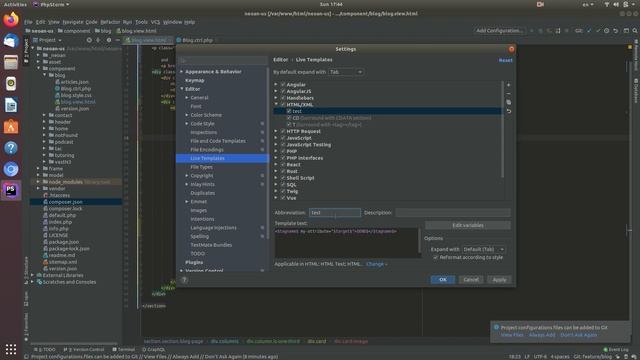Collapse the HTML/XML template group
The image size is (640, 360).
coord(276,104)
